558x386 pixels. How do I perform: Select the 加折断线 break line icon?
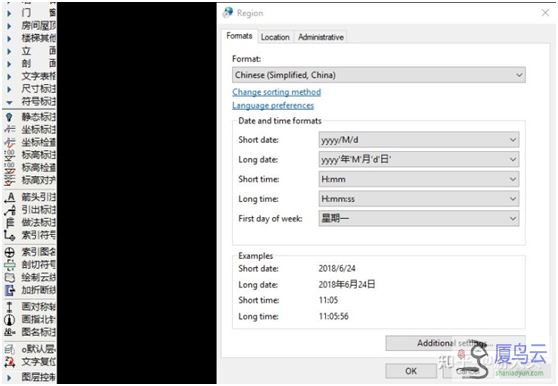[10, 290]
